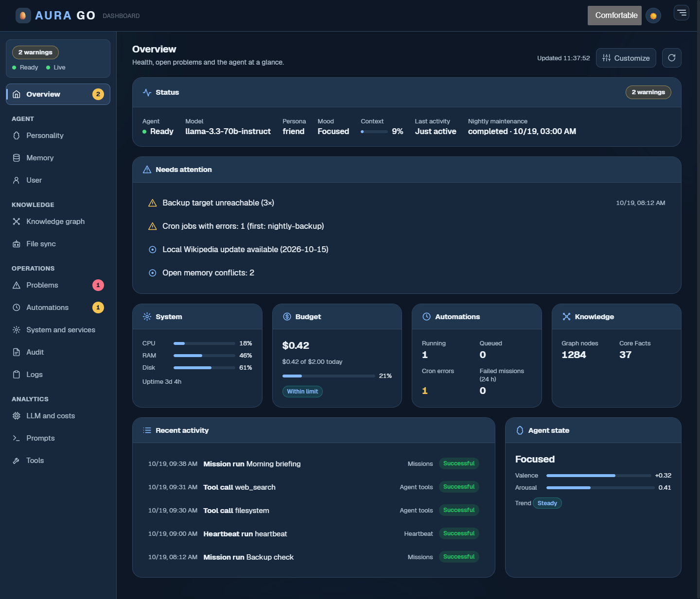
Task: Click the 'Steady' trend badge in Agent state
Action: 547,503
